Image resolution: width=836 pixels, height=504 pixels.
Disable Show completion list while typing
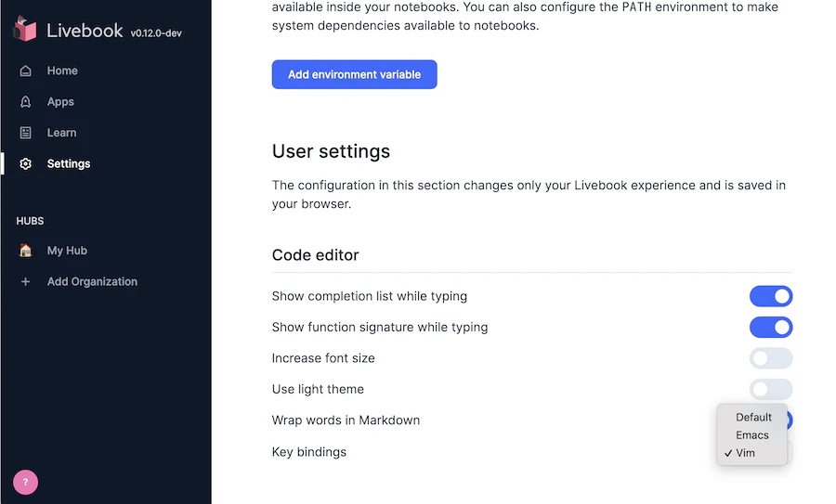click(x=771, y=296)
